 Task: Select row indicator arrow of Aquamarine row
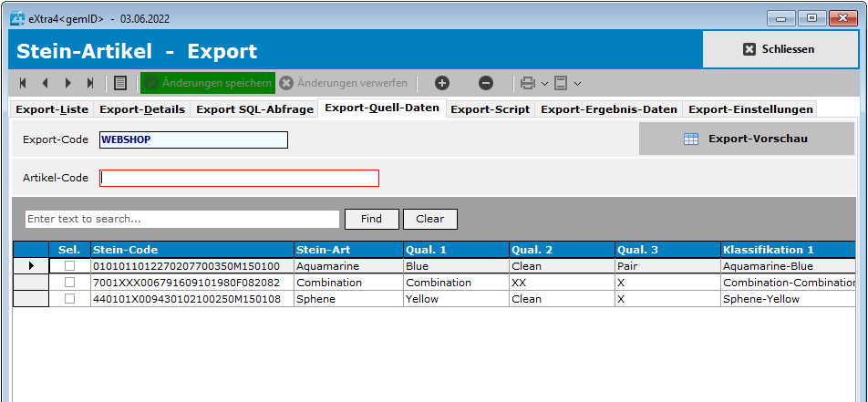point(31,266)
